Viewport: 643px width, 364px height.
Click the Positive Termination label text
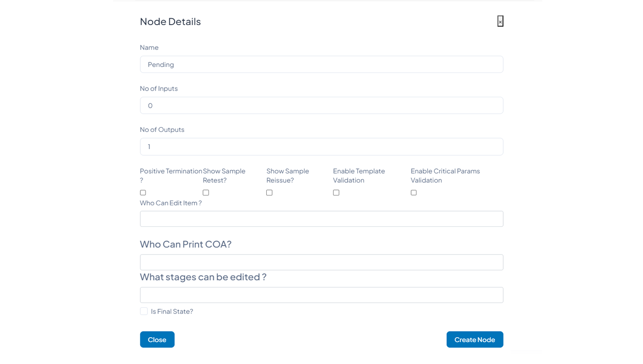[171, 171]
